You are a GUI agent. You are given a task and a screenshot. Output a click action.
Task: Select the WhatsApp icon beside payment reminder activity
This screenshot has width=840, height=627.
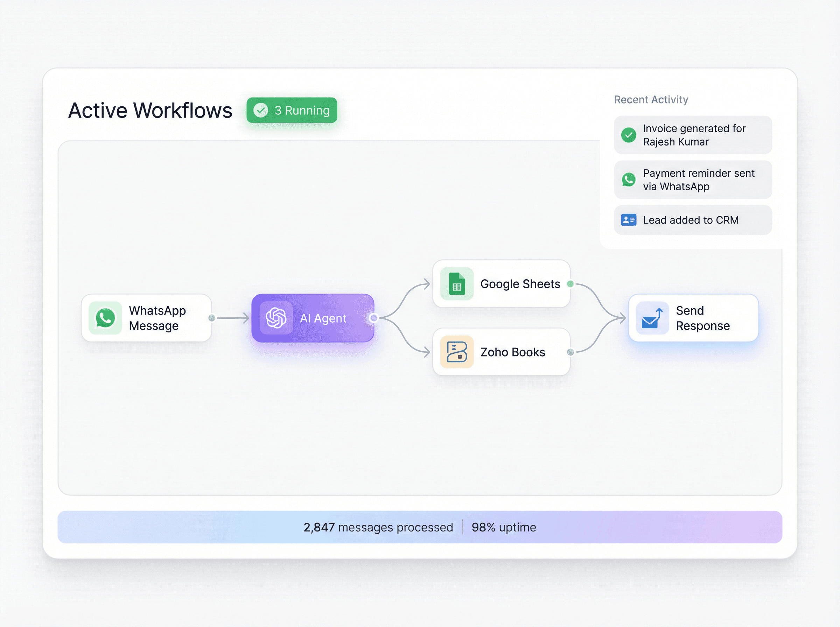pyautogui.click(x=629, y=179)
